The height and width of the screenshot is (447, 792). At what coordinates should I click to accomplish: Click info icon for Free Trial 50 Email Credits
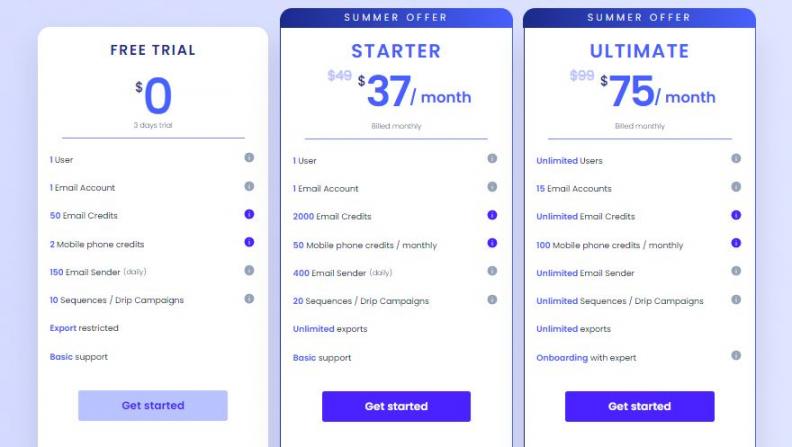click(x=249, y=214)
